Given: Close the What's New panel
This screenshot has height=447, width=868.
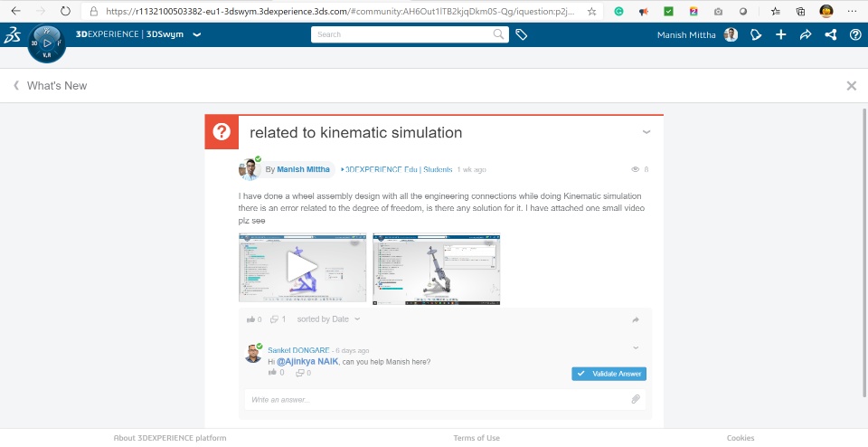Looking at the screenshot, I should pyautogui.click(x=852, y=85).
